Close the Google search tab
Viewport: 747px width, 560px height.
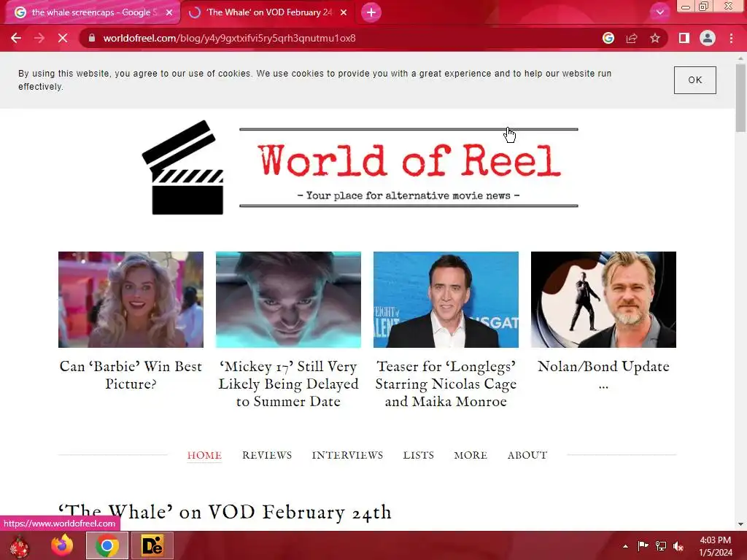tap(169, 12)
